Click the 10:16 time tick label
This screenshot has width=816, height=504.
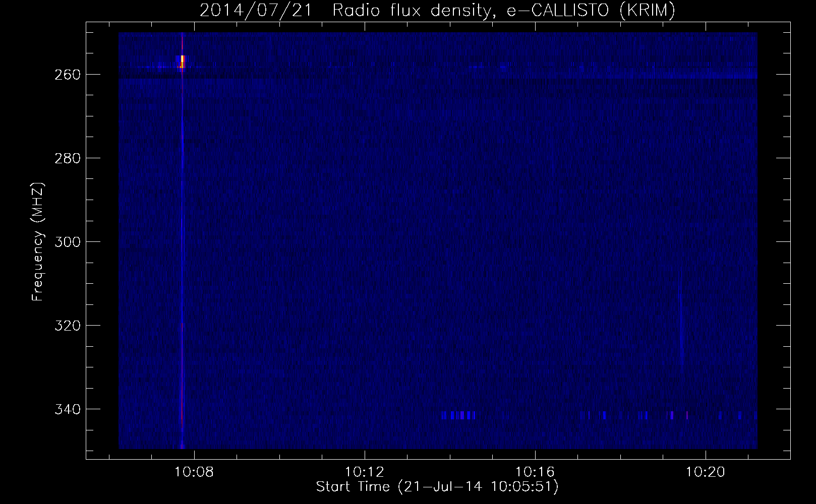[535, 472]
